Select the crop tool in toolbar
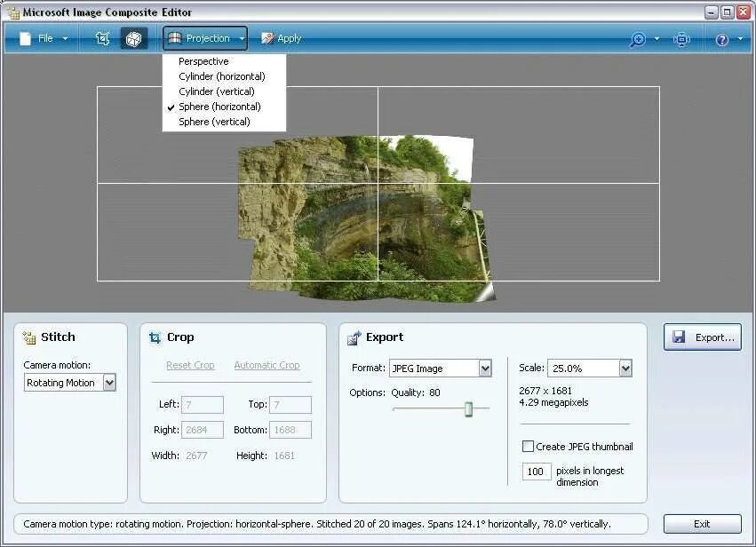The width and height of the screenshot is (756, 547). (103, 38)
